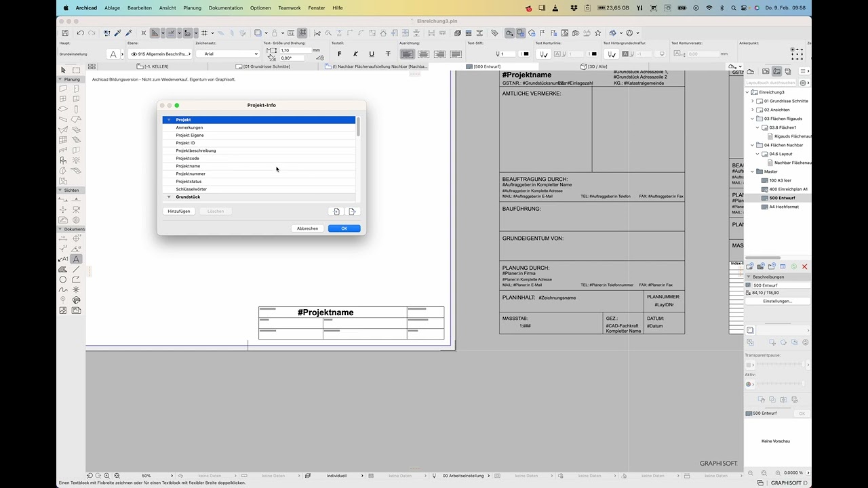Select the Lamp tool
The image size is (868, 488).
76,161
